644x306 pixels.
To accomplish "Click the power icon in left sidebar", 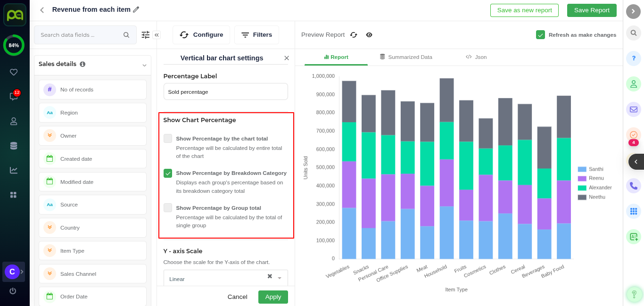I will click(x=13, y=291).
